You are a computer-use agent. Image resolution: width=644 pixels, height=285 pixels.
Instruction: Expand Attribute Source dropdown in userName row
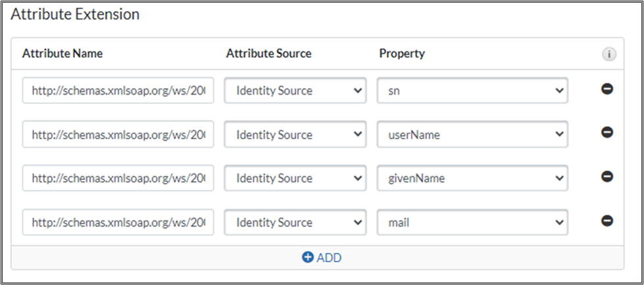(295, 135)
